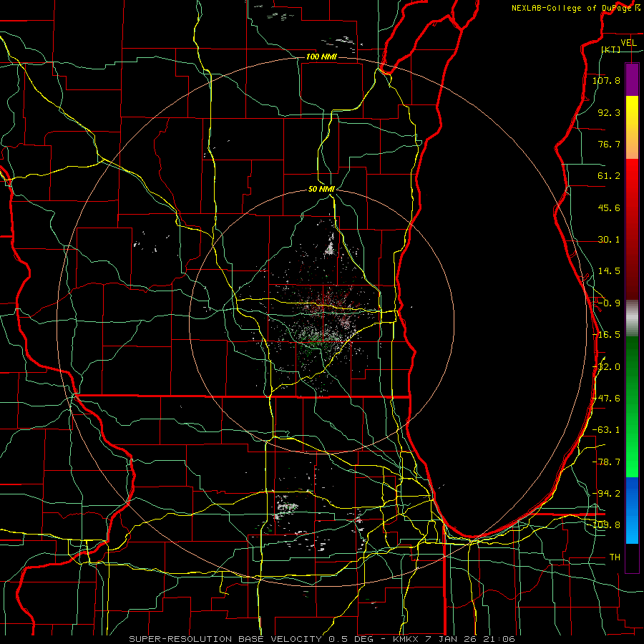Select the 107.8 legend value

point(606,80)
